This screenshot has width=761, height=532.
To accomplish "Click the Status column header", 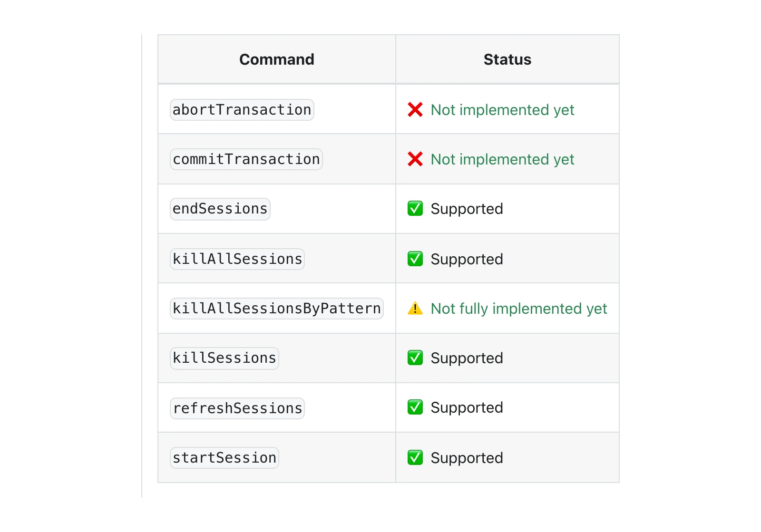I will (507, 59).
